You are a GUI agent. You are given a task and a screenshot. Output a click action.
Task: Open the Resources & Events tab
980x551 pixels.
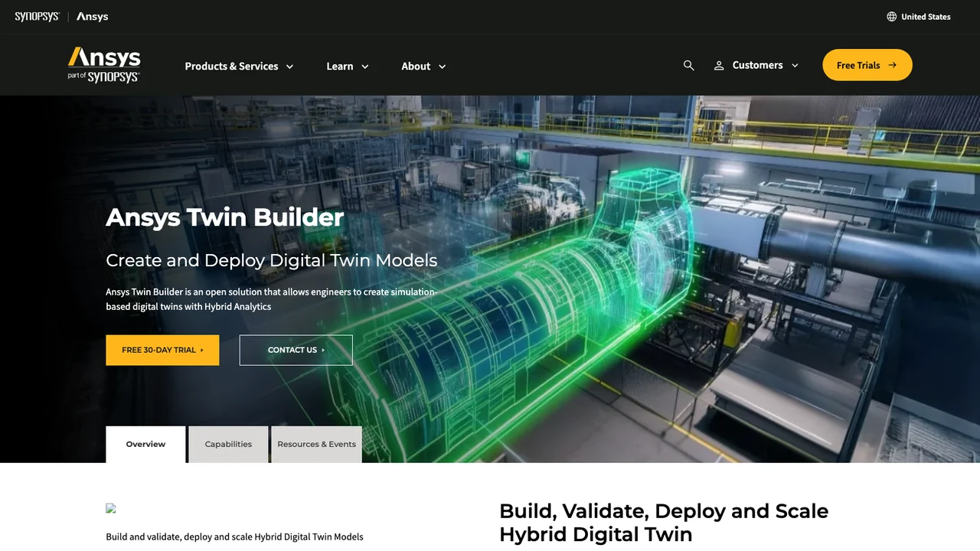pyautogui.click(x=316, y=445)
